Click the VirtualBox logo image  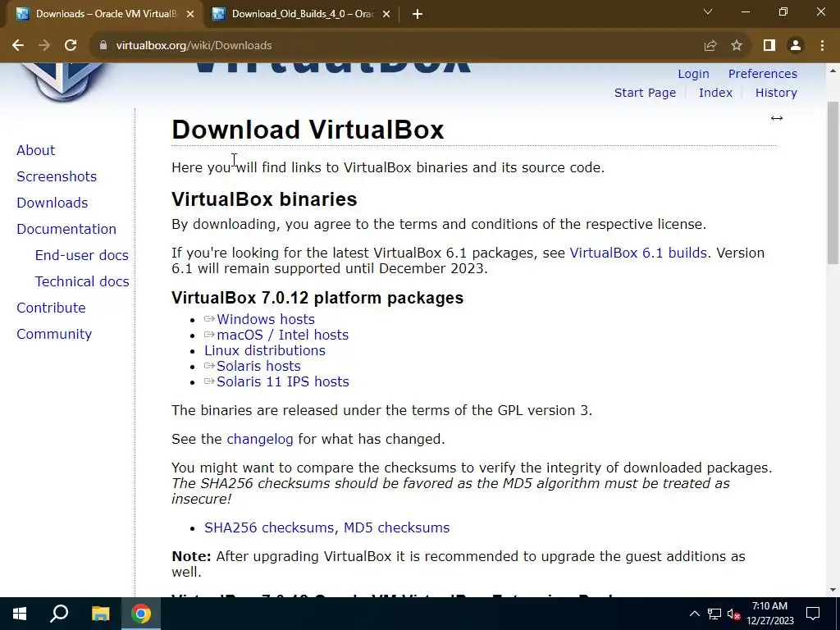tap(63, 81)
